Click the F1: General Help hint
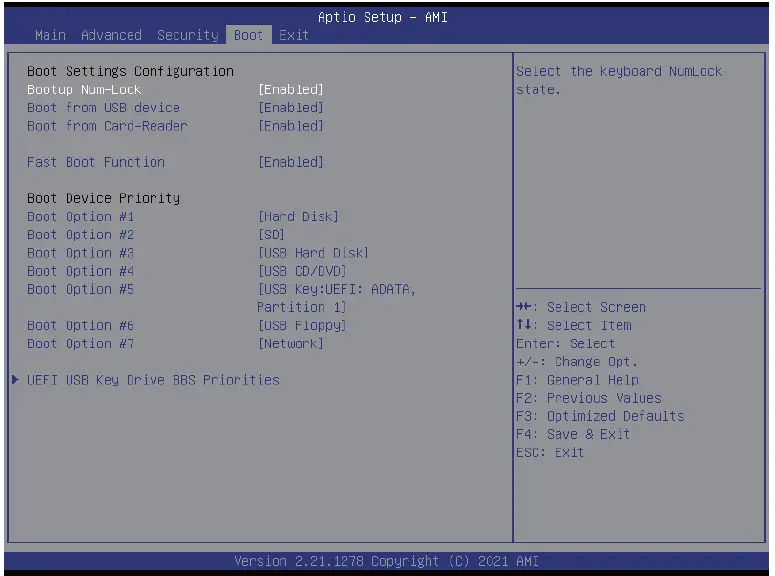The width and height of the screenshot is (775, 576). (577, 380)
